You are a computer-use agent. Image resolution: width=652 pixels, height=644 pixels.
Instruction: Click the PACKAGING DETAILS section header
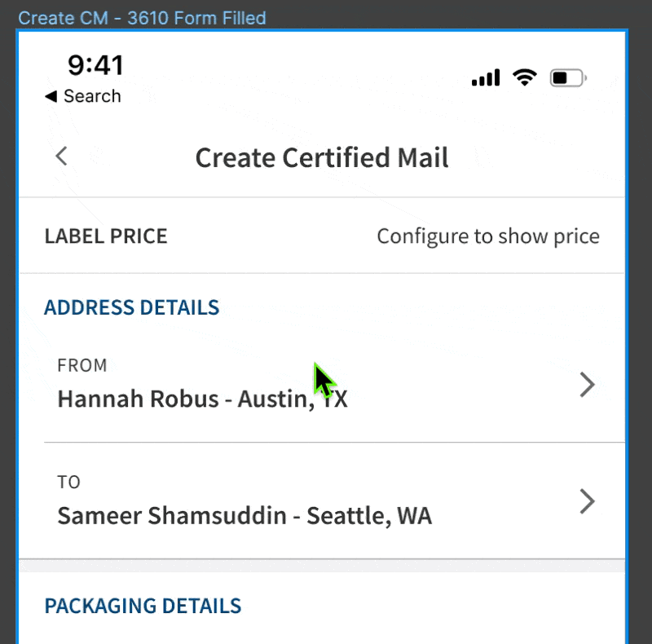pos(143,606)
